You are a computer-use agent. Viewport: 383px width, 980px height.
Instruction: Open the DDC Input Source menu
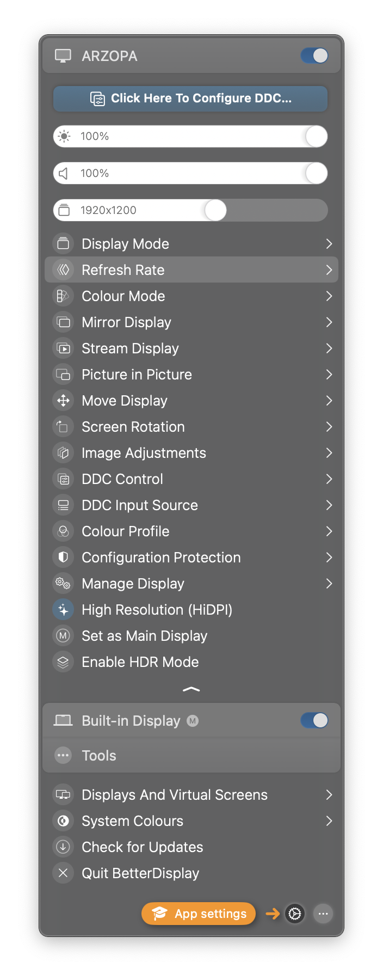[191, 505]
